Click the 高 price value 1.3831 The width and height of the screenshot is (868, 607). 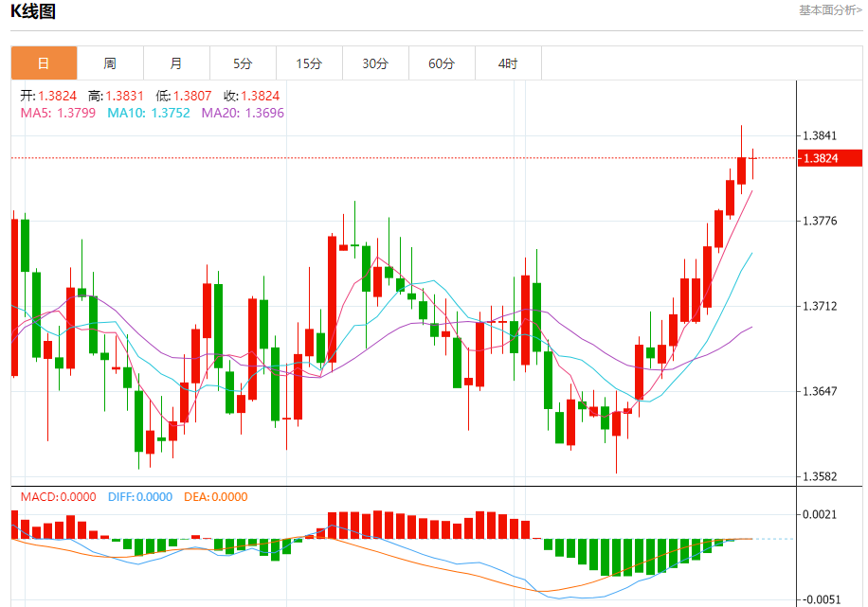pyautogui.click(x=124, y=96)
